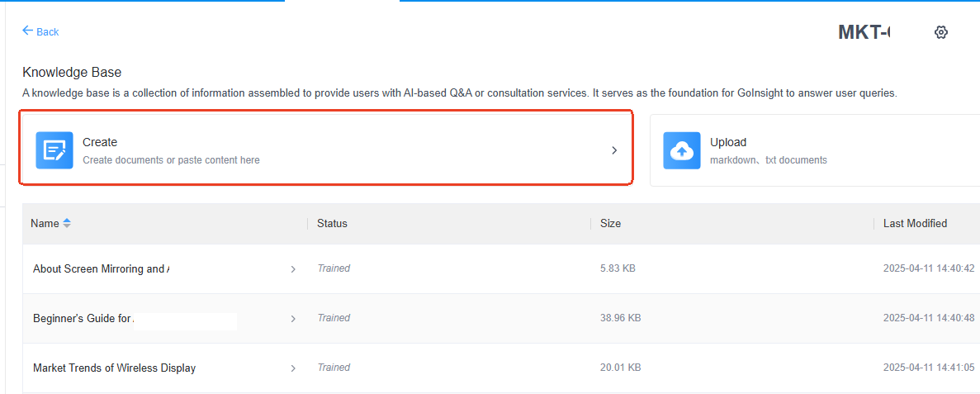Image resolution: width=980 pixels, height=394 pixels.
Task: Open the About Screen Mirroring document
Action: pos(102,269)
